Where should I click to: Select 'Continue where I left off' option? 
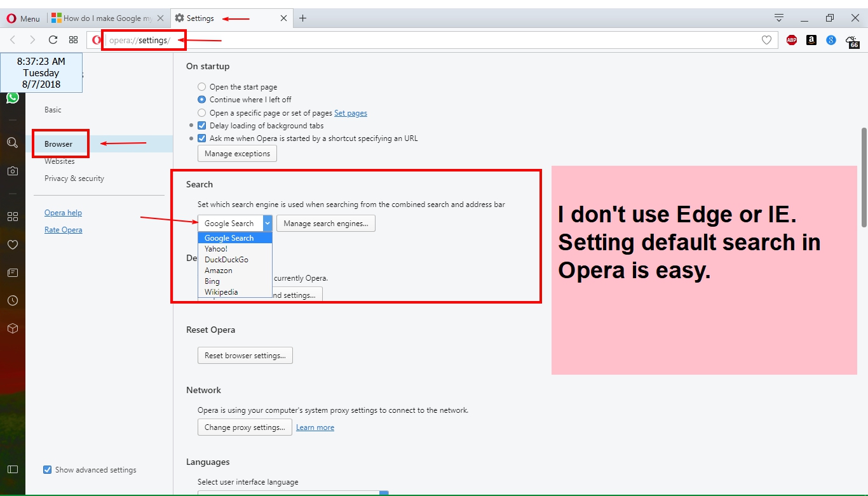coord(201,100)
